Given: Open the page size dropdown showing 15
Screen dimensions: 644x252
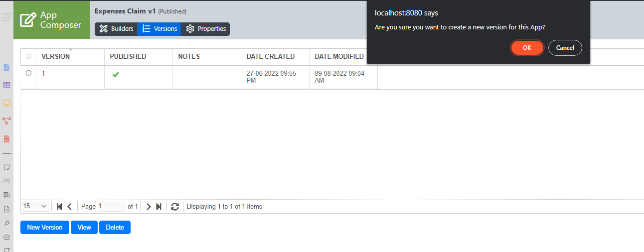Looking at the screenshot, I should point(35,206).
